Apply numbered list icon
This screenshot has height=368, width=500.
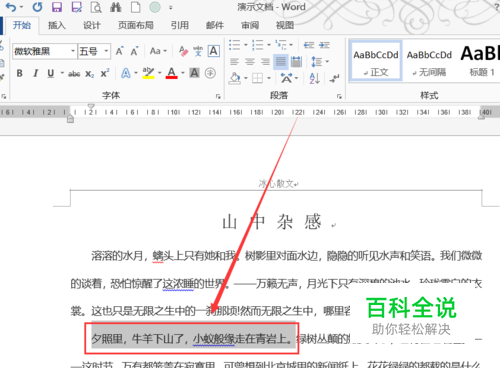[258, 45]
